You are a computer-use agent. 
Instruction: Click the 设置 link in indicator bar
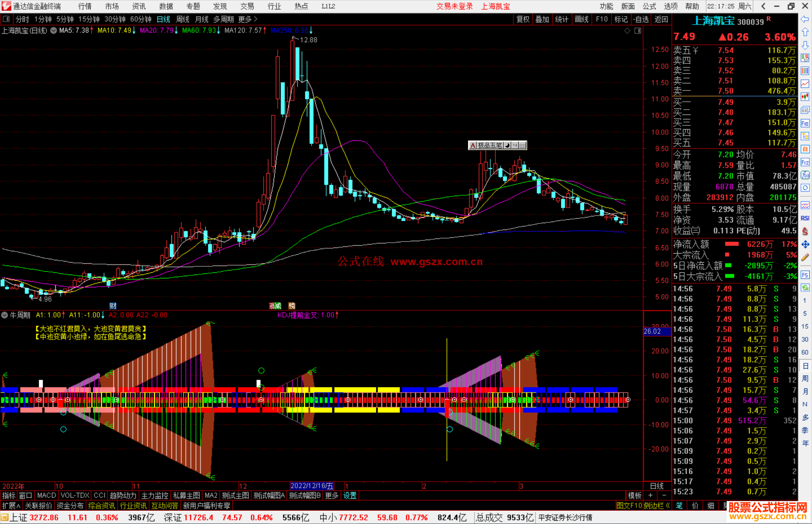click(350, 495)
